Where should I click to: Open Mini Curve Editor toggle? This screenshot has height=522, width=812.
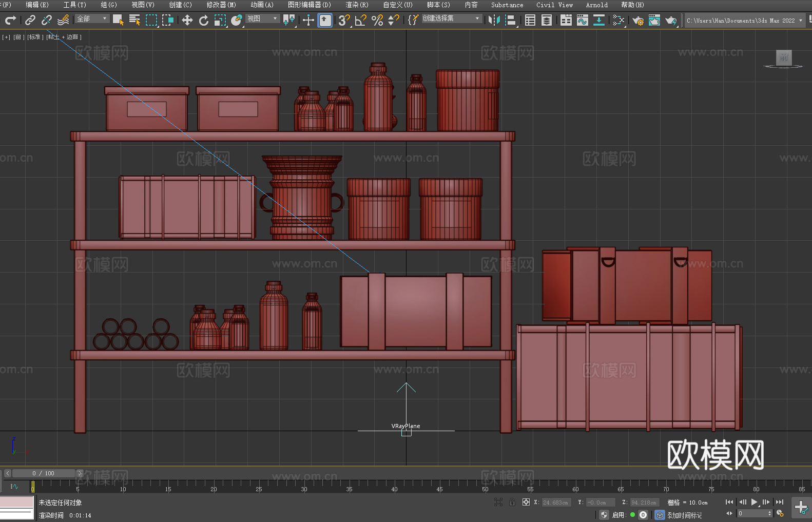pyautogui.click(x=14, y=486)
